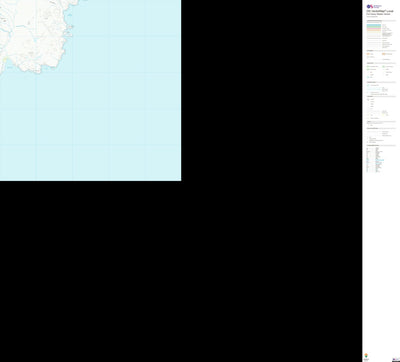Click the pink band in the legend colour key
This screenshot has height=362, width=400.
pos(374,28)
